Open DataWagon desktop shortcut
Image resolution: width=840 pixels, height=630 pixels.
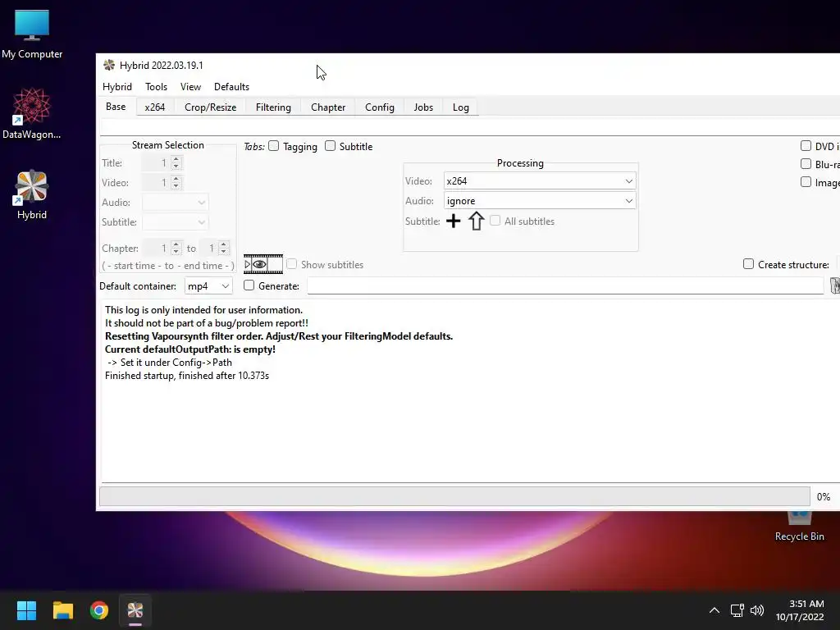pos(32,113)
